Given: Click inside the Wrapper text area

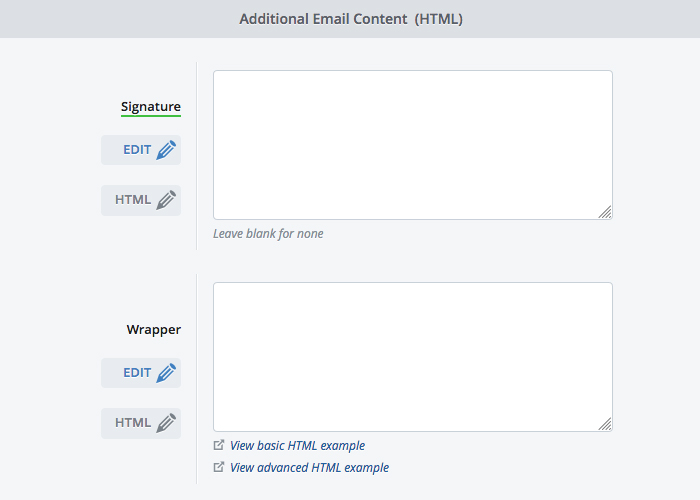Looking at the screenshot, I should point(412,357).
